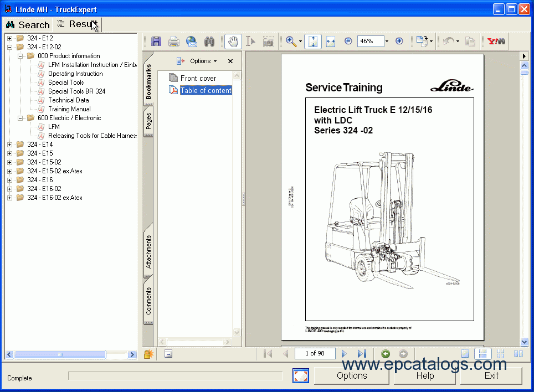
Task: Collapse the 600 Electric / Electronic folder
Action: pyautogui.click(x=20, y=118)
